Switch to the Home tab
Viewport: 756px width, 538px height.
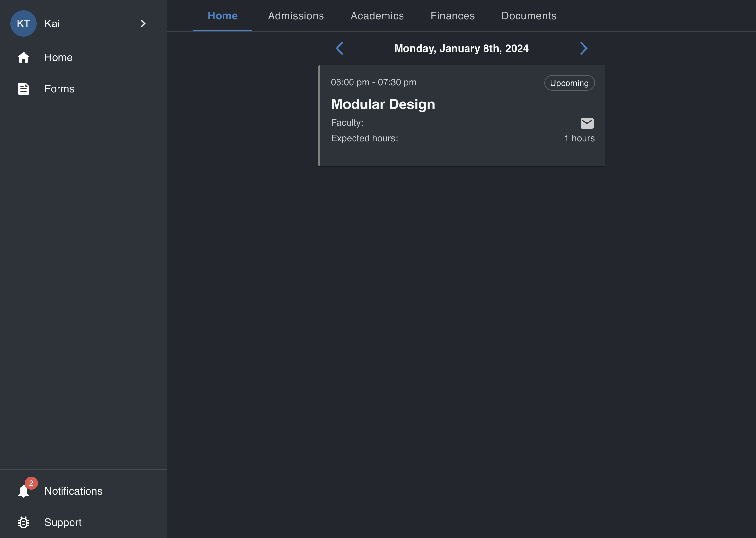[223, 16]
